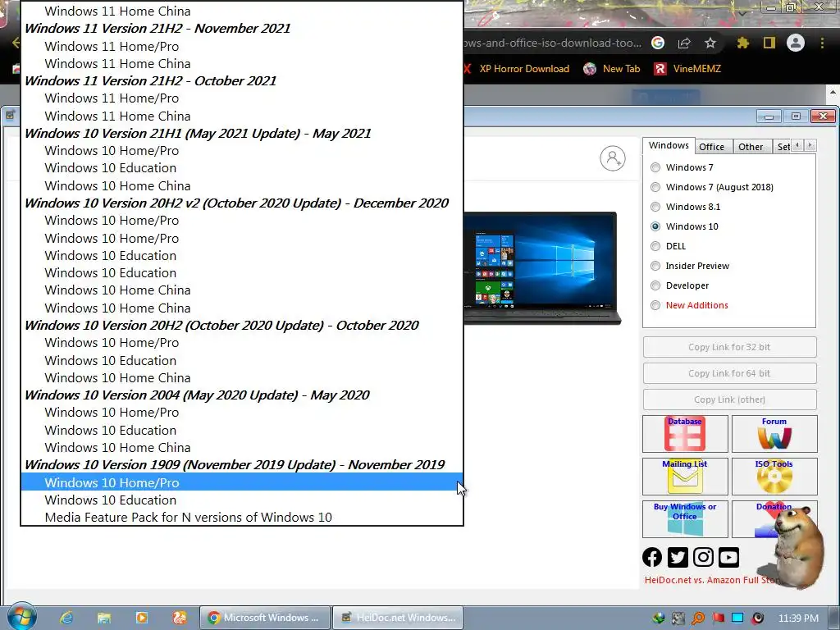
Task: Open Chrome three-dot menu
Action: point(822,43)
